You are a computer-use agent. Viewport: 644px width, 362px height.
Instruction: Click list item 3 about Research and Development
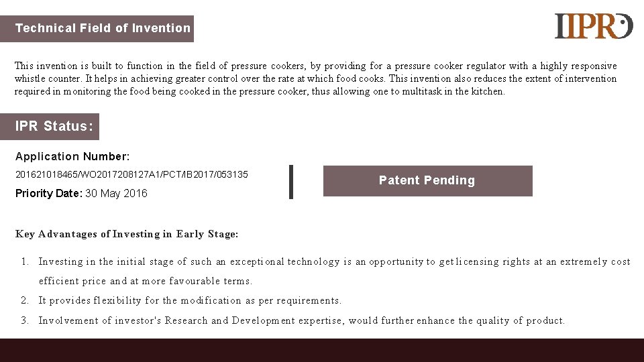click(302, 320)
